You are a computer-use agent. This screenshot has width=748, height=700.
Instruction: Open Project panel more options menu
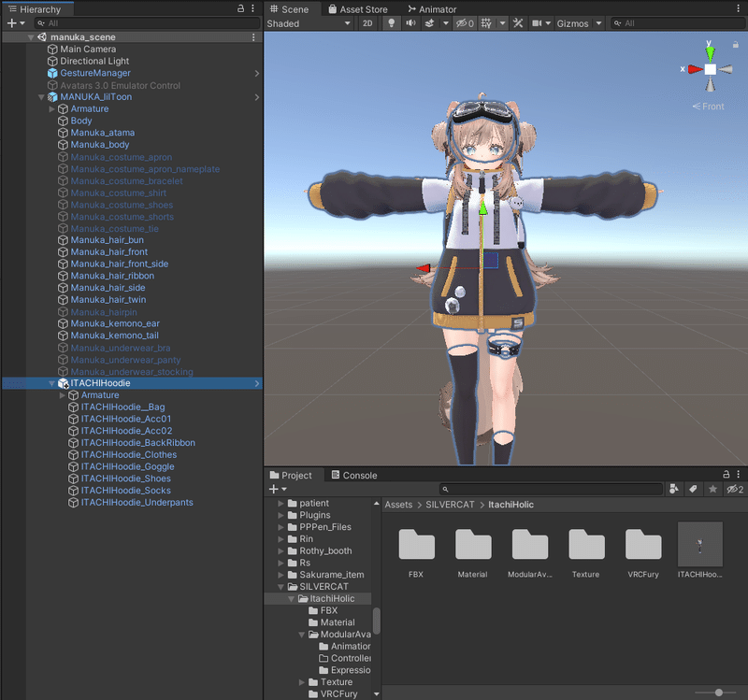(x=738, y=474)
